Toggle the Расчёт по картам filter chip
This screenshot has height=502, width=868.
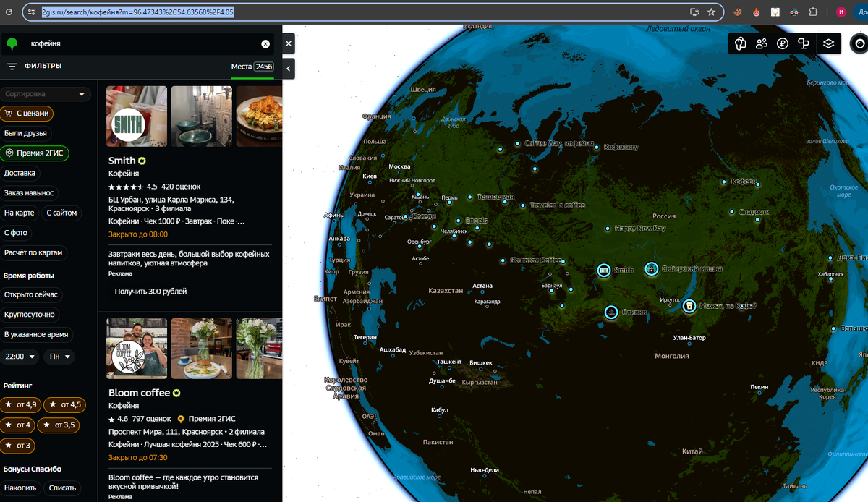33,252
